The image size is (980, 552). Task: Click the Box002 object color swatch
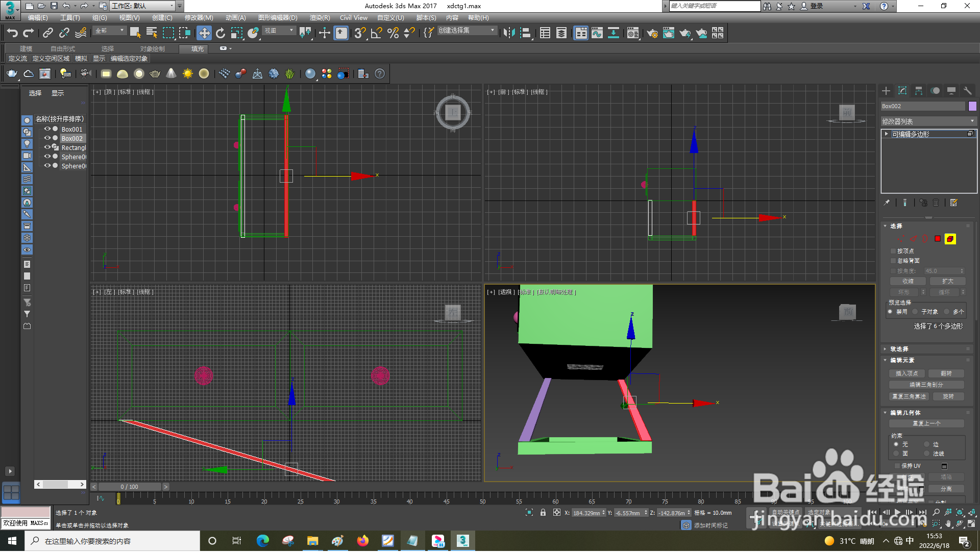(972, 106)
